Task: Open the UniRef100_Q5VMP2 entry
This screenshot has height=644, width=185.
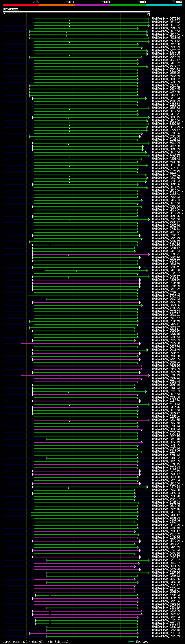Action: tap(166, 70)
